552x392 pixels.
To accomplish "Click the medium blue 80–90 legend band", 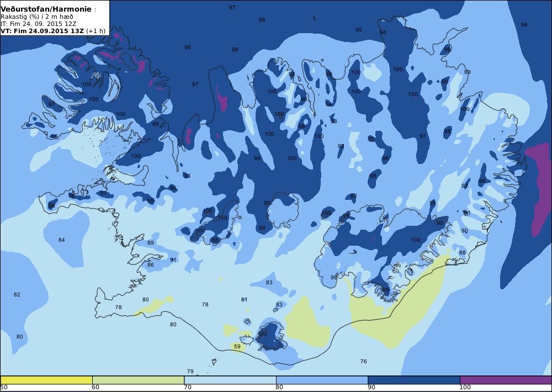I will click(x=322, y=380).
